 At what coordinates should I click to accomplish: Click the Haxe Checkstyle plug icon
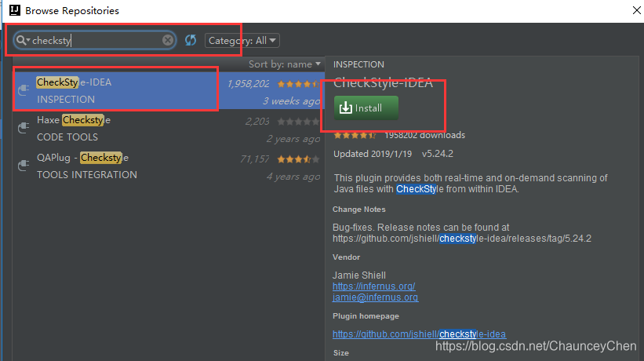coord(24,128)
